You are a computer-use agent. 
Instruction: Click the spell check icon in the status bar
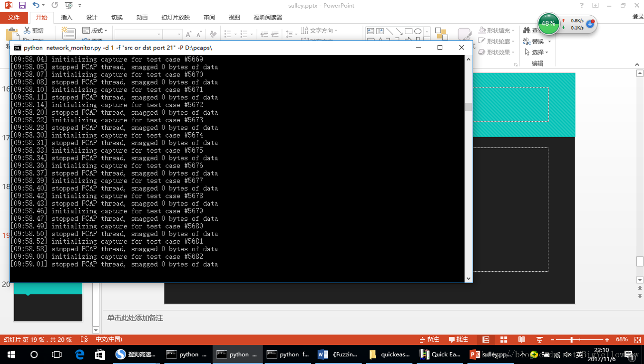click(84, 339)
